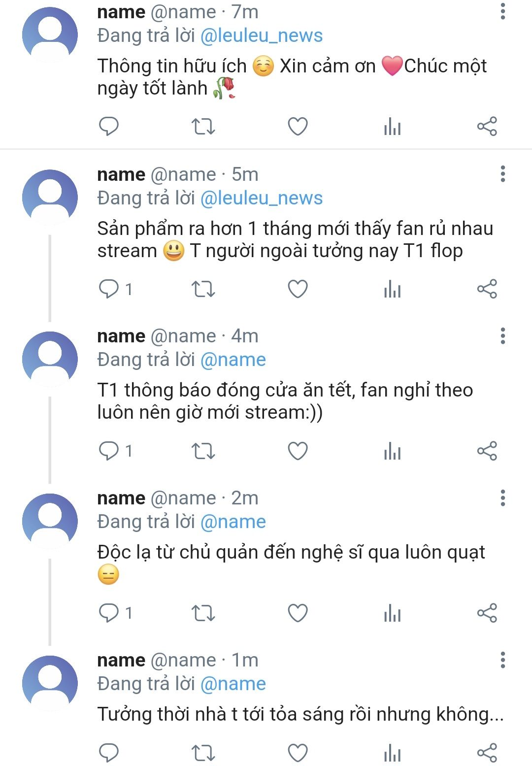
Task: Reply to the 'T1 thông báo đóng cửa' tweet
Action: click(x=109, y=451)
